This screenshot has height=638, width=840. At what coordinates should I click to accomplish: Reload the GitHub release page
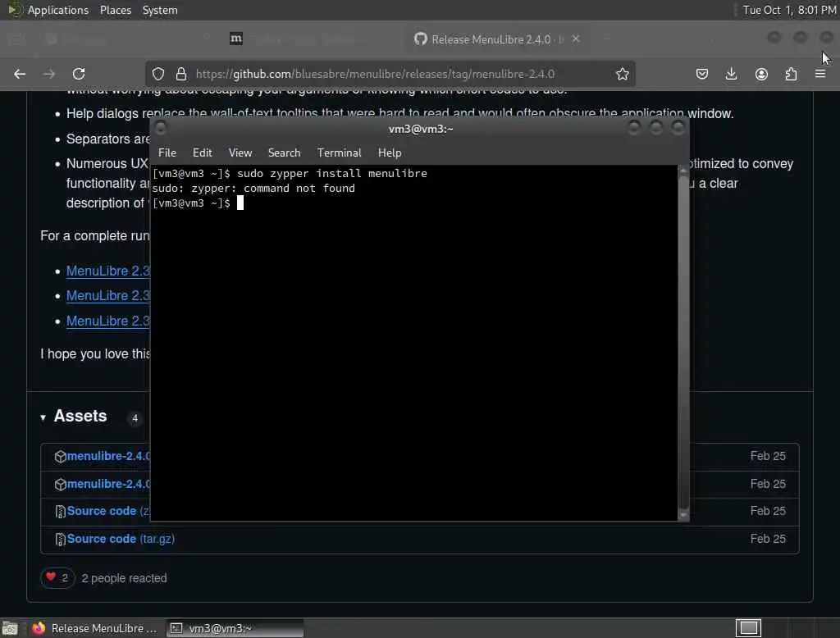[x=79, y=74]
